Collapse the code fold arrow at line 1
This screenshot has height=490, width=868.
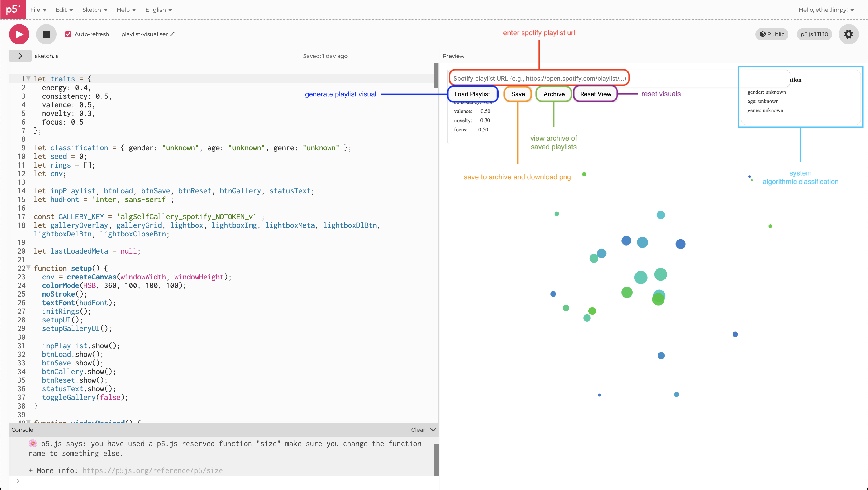29,79
